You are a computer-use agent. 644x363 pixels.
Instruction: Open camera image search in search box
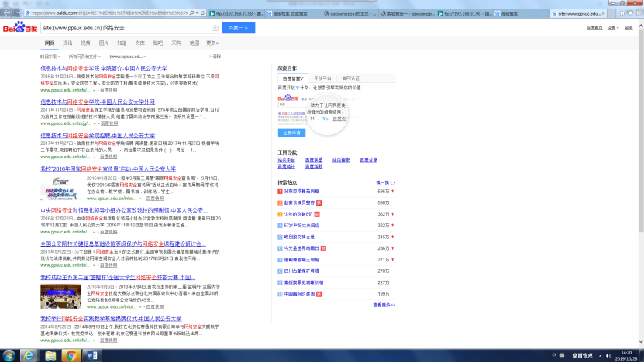[x=215, y=28]
